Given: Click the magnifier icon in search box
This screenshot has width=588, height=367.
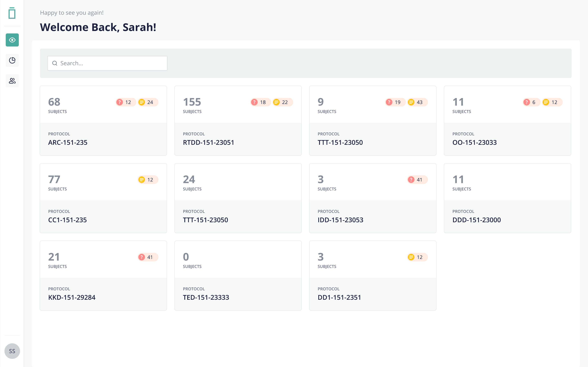Looking at the screenshot, I should pos(55,63).
